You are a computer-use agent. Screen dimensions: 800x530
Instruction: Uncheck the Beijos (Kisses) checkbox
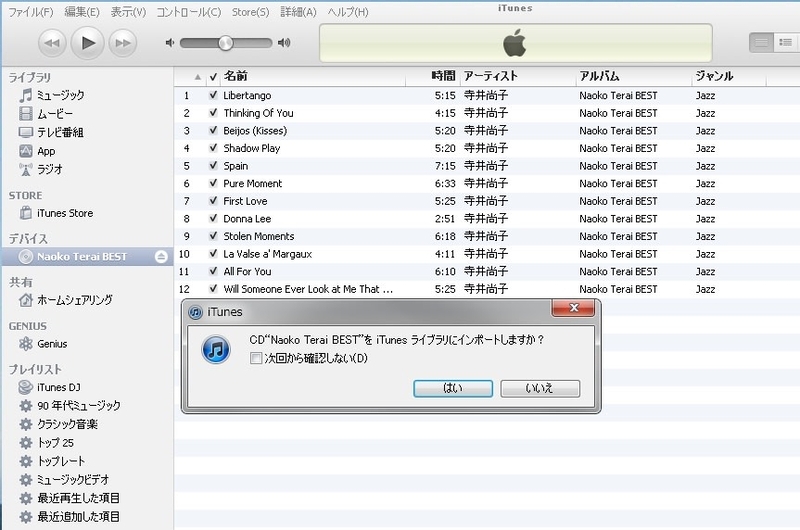pos(213,130)
